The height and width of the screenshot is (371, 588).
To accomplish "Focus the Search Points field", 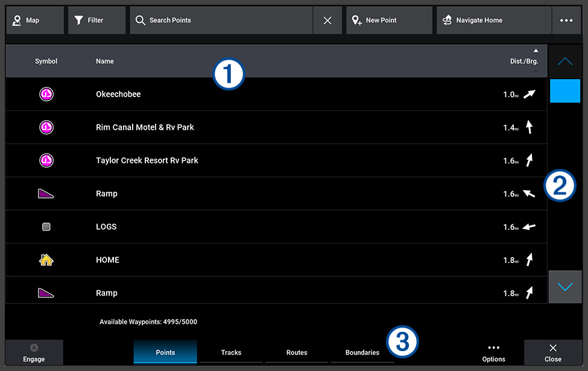I will (221, 21).
